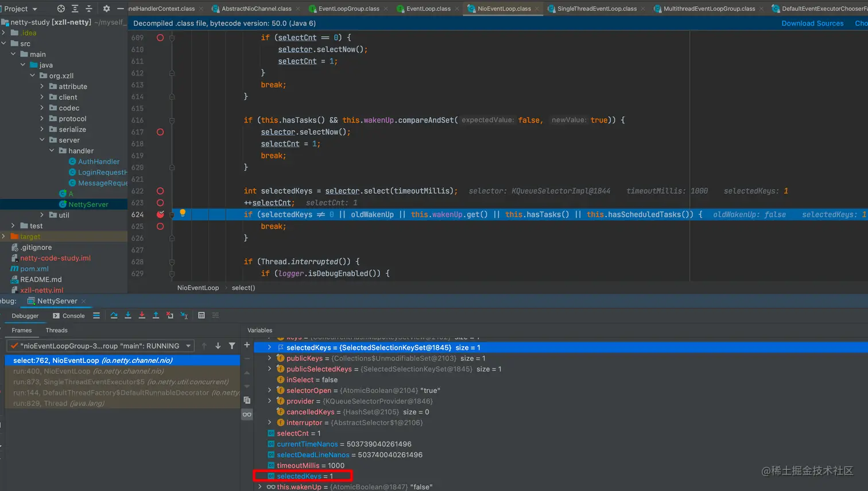The height and width of the screenshot is (491, 868).
Task: Expand the selectedKeys SelectedSelectionKeySet variable
Action: pyautogui.click(x=269, y=347)
